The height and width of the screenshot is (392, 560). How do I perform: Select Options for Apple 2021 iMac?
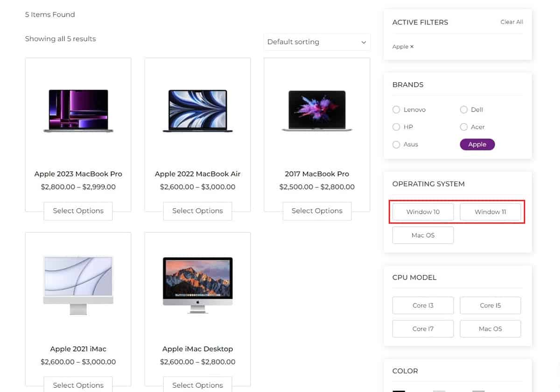coord(78,385)
